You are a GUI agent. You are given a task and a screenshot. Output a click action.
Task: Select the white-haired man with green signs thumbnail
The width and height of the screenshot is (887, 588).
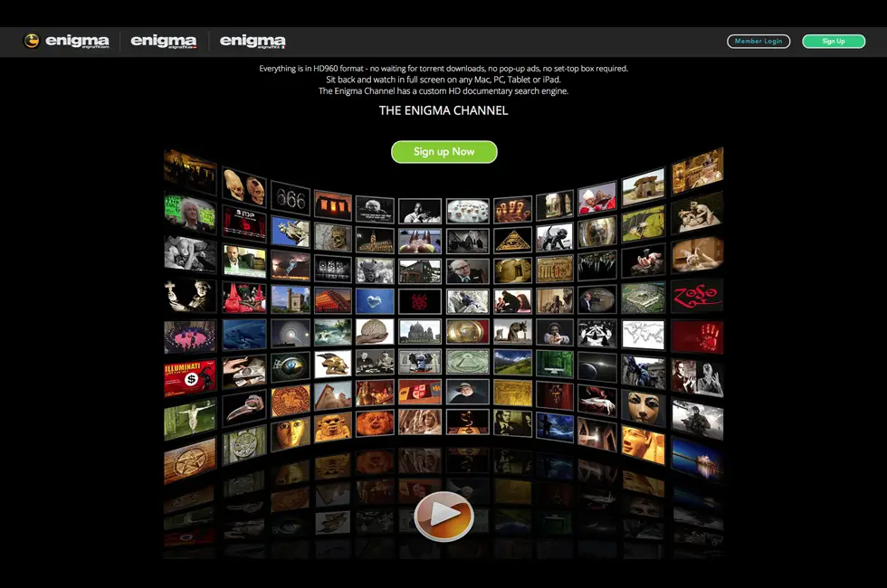189,213
